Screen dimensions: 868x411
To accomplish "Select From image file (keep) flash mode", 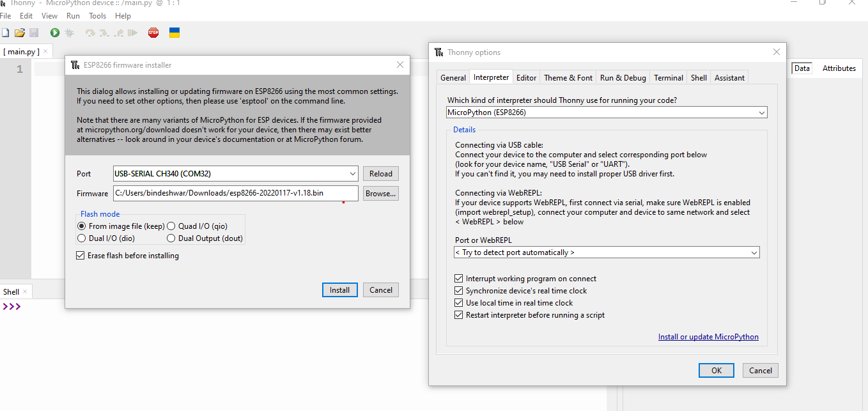I will coord(81,226).
